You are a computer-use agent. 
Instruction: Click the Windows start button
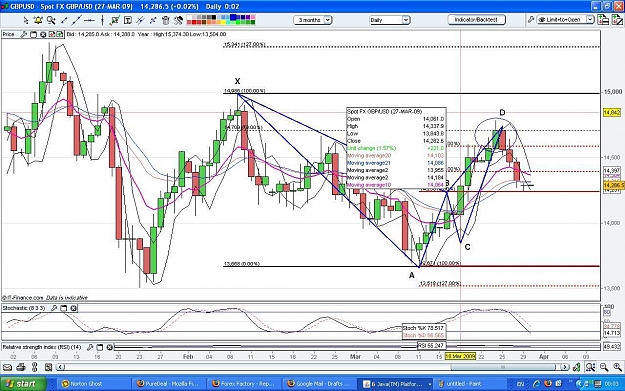tap(23, 384)
